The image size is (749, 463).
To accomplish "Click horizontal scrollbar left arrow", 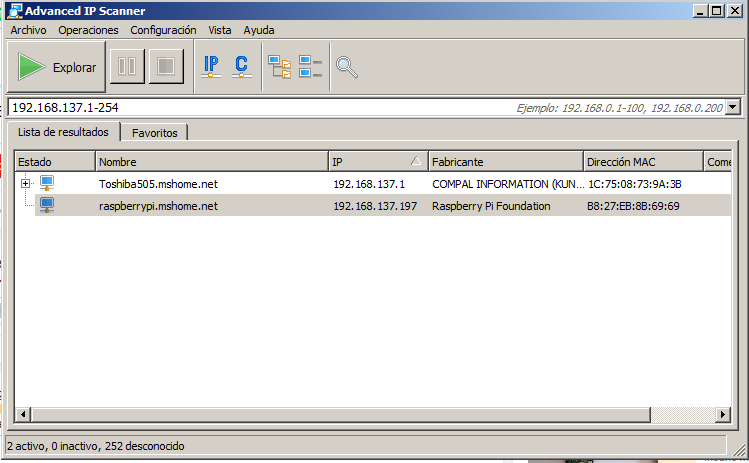I will [23, 414].
